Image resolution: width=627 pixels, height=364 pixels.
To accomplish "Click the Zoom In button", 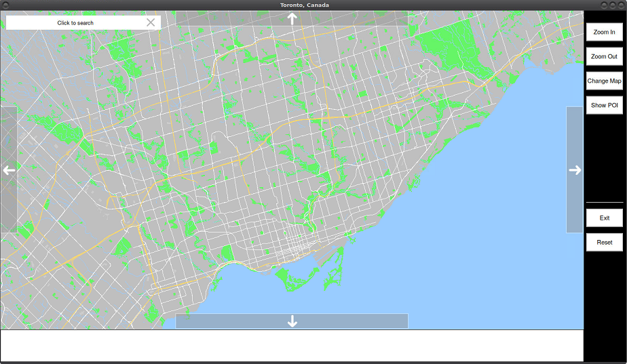I will (x=604, y=32).
